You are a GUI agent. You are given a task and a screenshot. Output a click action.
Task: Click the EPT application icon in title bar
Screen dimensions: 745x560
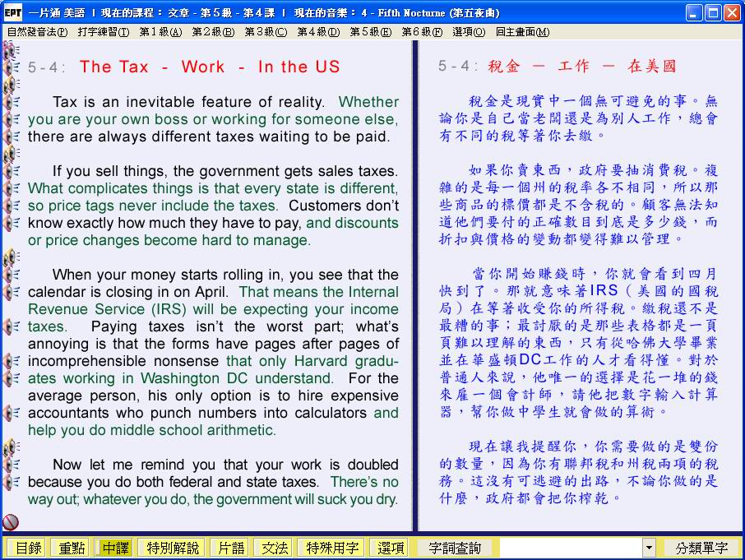coord(12,13)
